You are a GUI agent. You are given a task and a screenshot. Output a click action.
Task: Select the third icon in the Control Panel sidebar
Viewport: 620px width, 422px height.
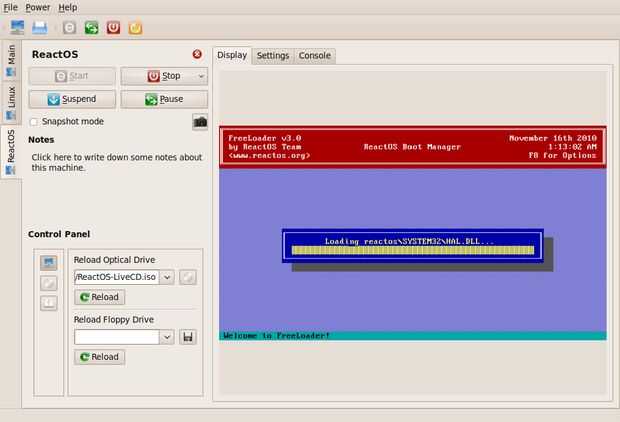point(49,303)
